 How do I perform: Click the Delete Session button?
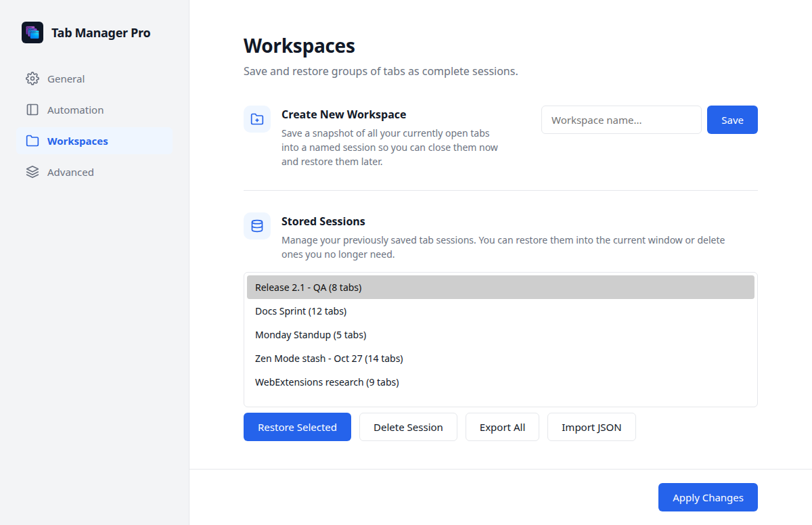click(408, 427)
